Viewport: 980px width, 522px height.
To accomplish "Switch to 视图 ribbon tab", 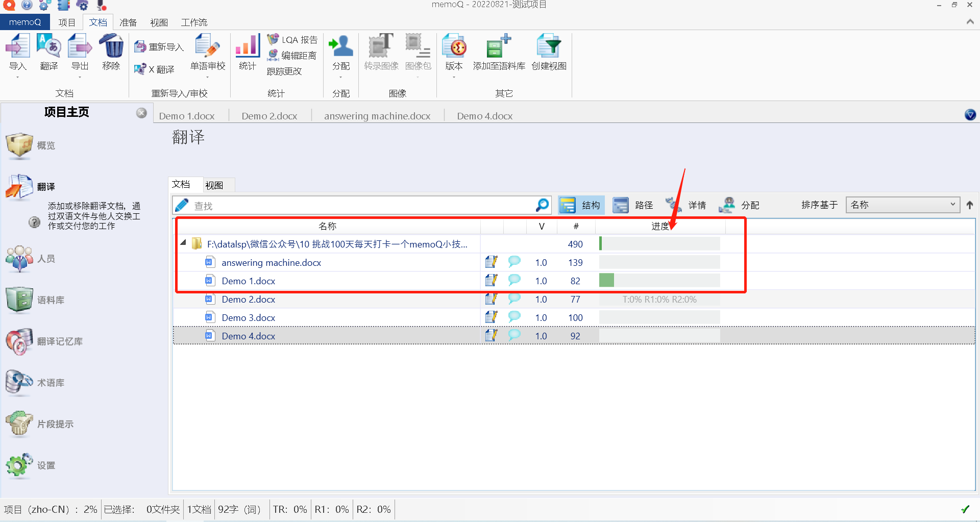I will pyautogui.click(x=159, y=22).
